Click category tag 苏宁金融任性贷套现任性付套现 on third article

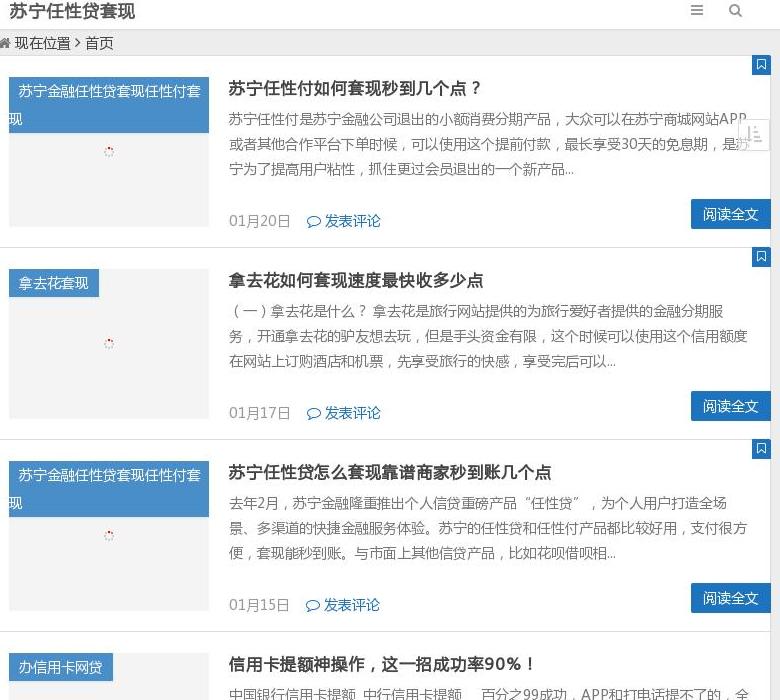[109, 489]
